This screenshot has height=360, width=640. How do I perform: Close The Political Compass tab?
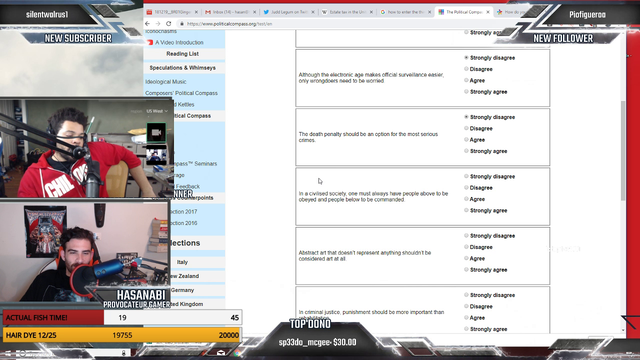487,12
